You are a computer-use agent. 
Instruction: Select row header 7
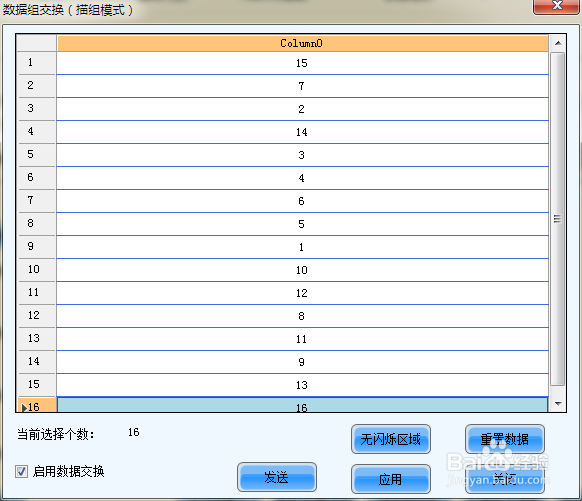[x=37, y=201]
